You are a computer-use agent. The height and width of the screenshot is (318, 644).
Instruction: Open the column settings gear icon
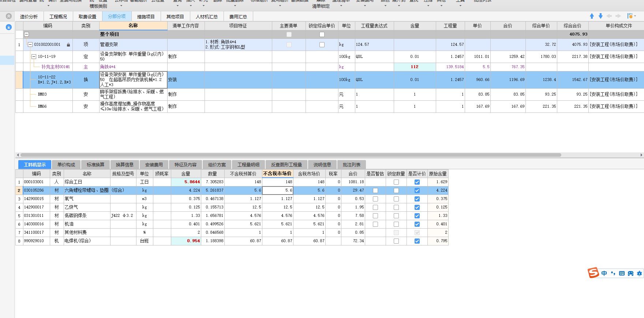click(630, 16)
